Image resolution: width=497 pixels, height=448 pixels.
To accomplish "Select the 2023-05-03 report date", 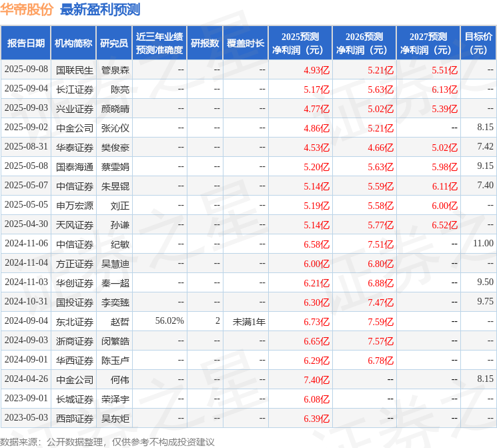I will coord(26,417).
